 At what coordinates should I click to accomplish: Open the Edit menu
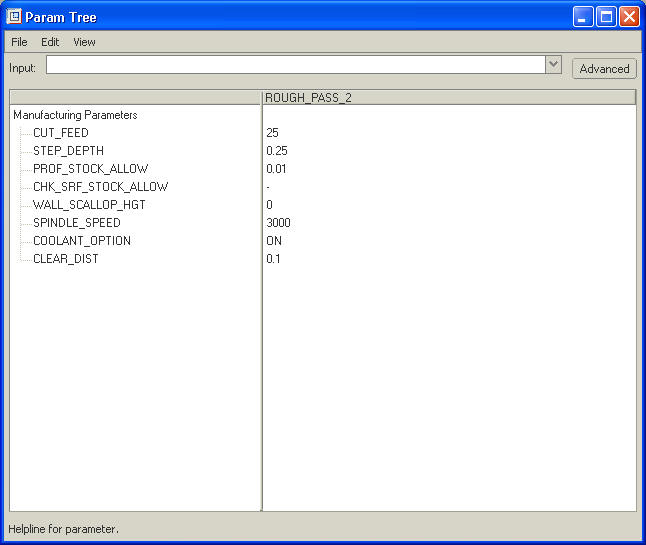[x=50, y=42]
